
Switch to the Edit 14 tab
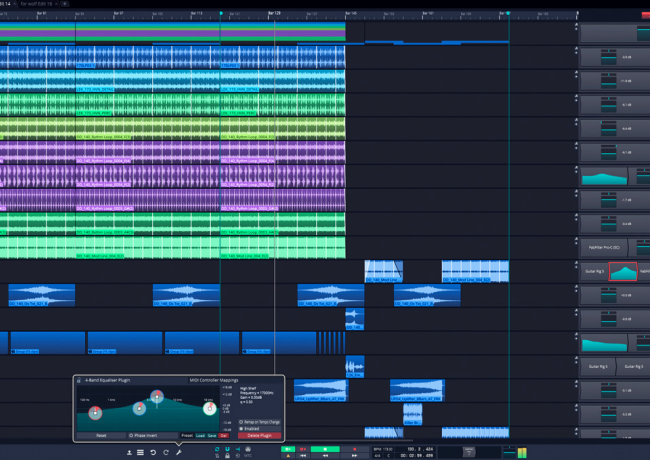pos(6,4)
